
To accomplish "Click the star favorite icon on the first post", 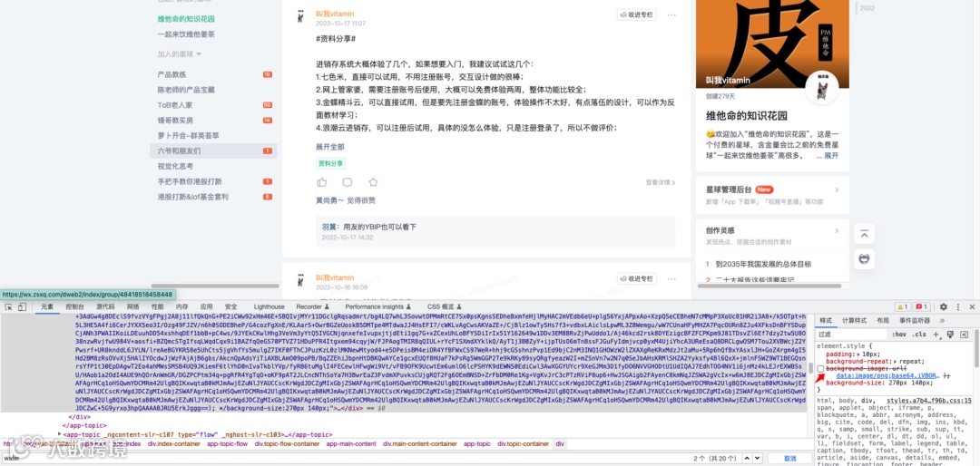I will pos(373,182).
